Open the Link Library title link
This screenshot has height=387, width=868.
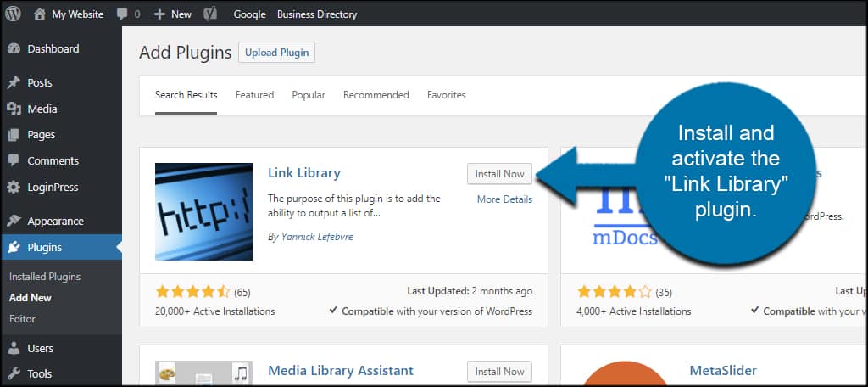coord(304,173)
